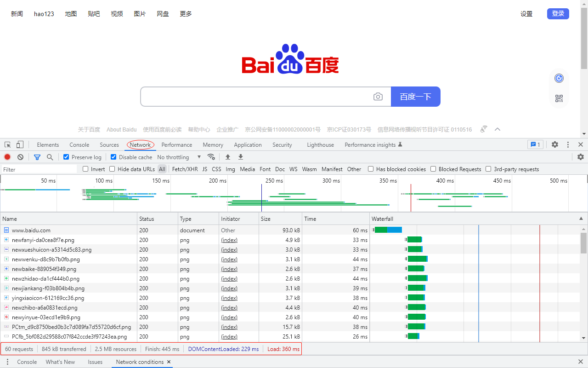
Task: Toggle the network filter funnel icon
Action: (x=37, y=157)
